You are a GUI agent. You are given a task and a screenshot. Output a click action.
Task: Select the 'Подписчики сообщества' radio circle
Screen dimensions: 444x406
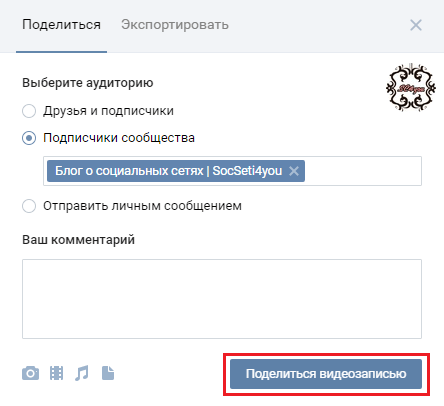click(x=29, y=138)
